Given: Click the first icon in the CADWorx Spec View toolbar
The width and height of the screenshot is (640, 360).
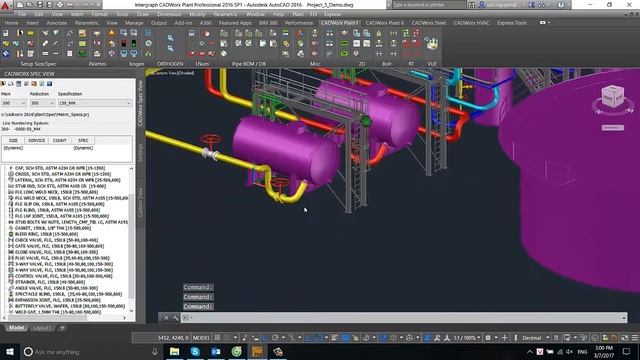Looking at the screenshot, I should 3,84.
